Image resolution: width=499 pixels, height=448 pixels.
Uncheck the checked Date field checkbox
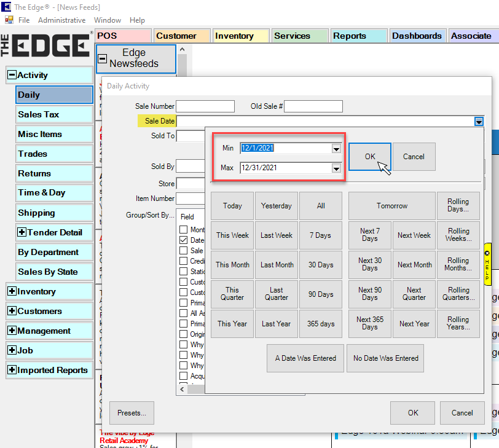(184, 240)
